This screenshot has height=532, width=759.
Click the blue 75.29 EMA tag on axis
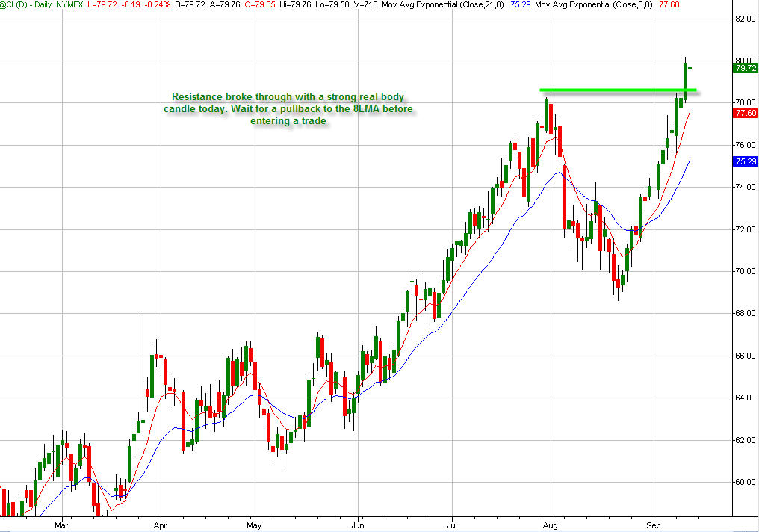(746, 161)
